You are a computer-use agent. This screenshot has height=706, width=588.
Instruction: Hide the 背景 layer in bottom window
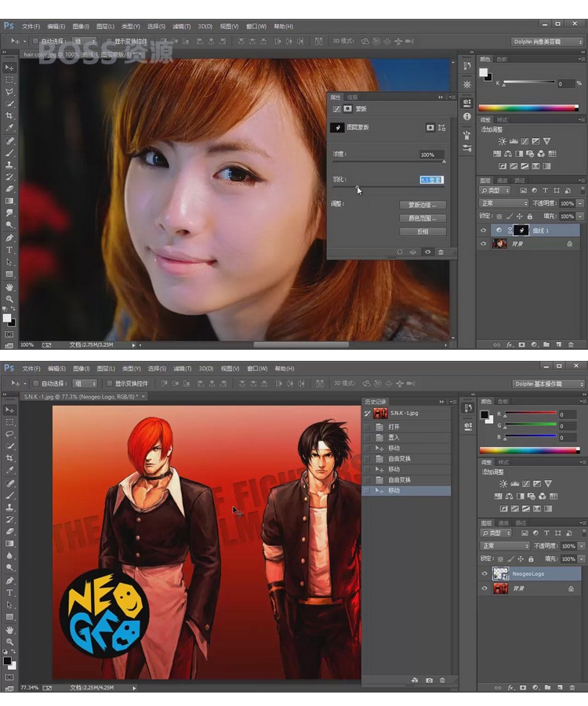click(x=485, y=588)
